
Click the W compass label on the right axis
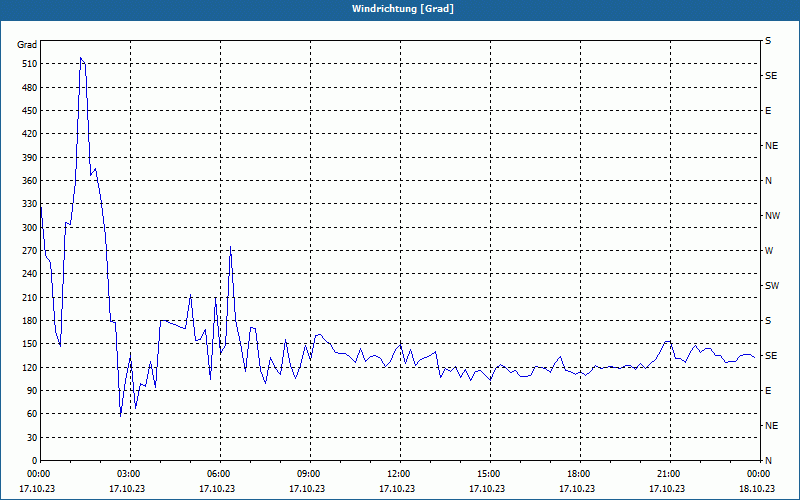pos(769,251)
